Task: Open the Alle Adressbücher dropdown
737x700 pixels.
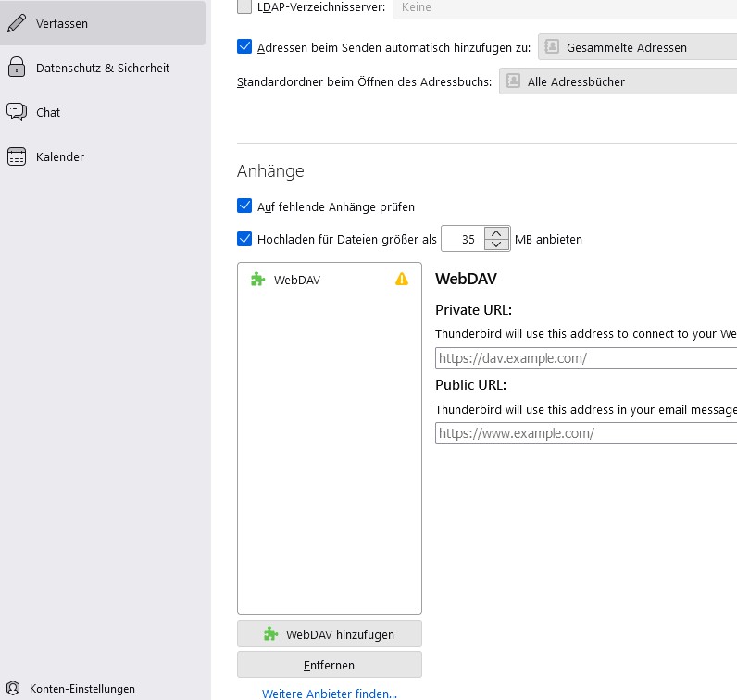Action: click(x=618, y=81)
